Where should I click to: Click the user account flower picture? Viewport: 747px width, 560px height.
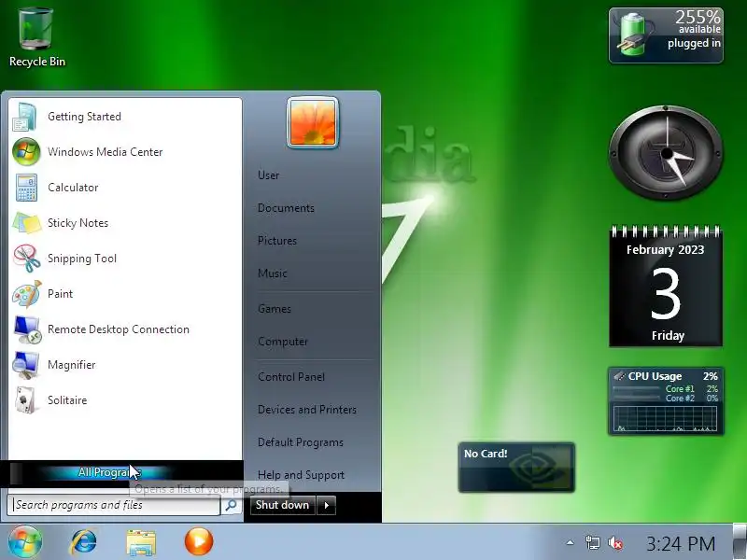coord(313,122)
